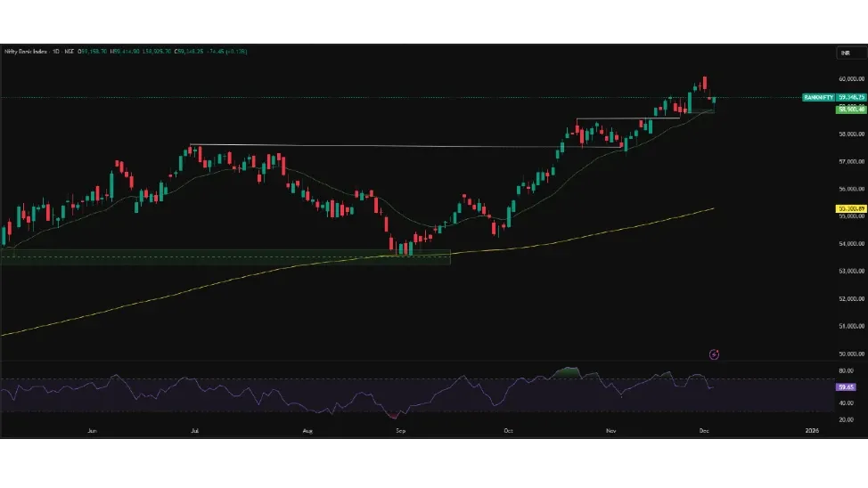Open the INR currency selector
The width and height of the screenshot is (868, 488).
tap(851, 53)
